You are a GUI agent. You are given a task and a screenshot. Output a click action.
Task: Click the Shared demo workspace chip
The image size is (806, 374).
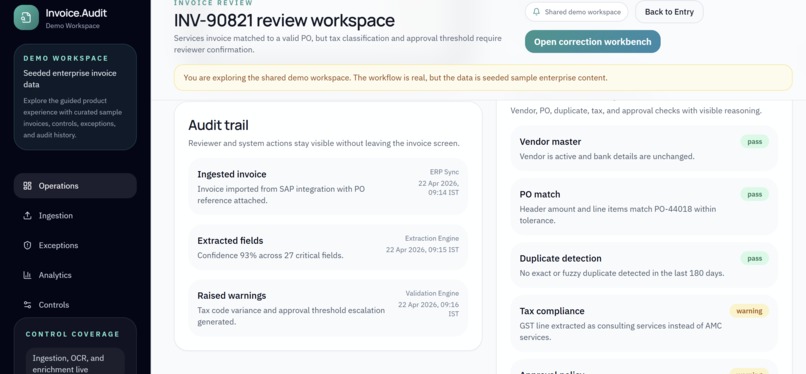(x=576, y=12)
